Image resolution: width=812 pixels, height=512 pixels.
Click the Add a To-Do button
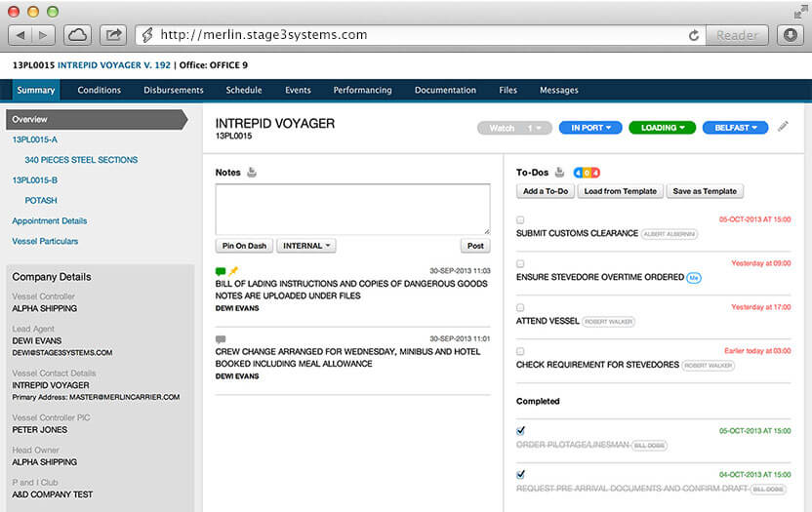(546, 191)
